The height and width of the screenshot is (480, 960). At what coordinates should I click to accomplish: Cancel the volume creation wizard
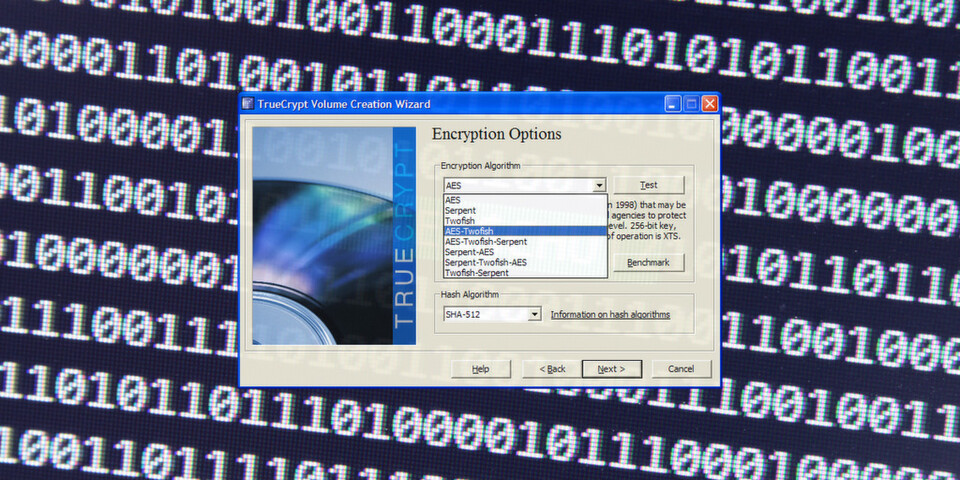[681, 369]
